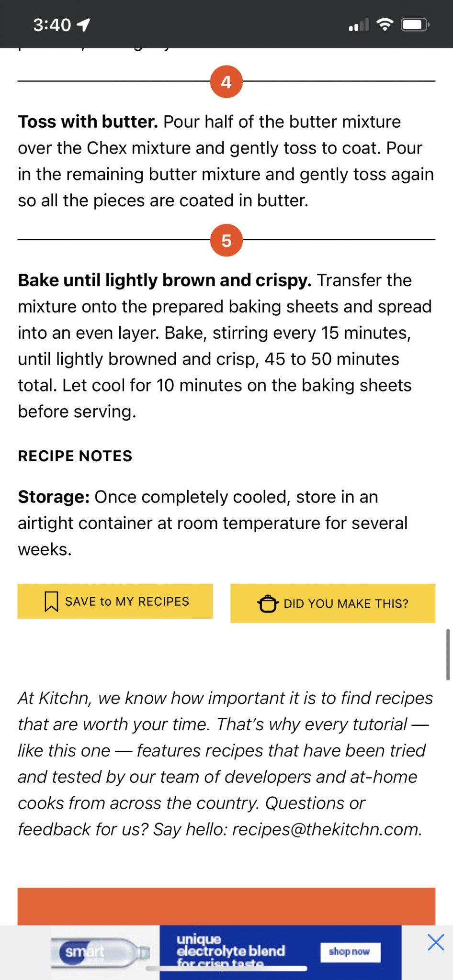The image size is (453, 980).
Task: Tap the clock time in status bar
Action: [x=52, y=24]
